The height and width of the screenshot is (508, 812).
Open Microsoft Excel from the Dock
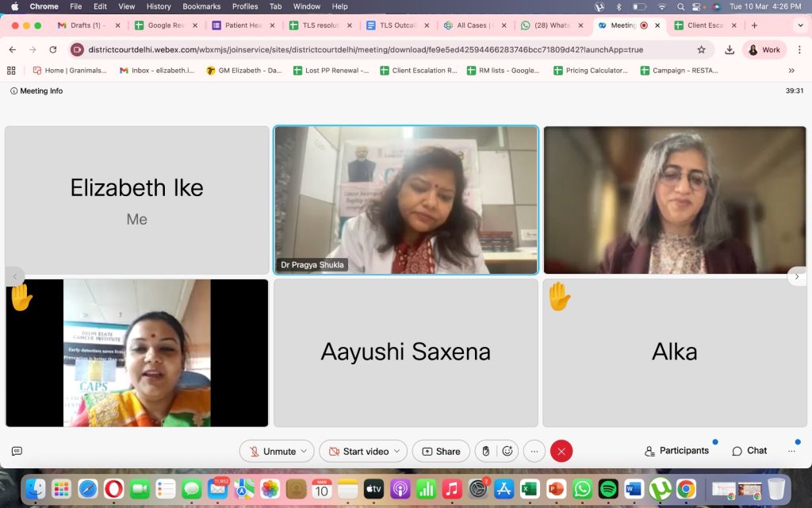click(530, 489)
